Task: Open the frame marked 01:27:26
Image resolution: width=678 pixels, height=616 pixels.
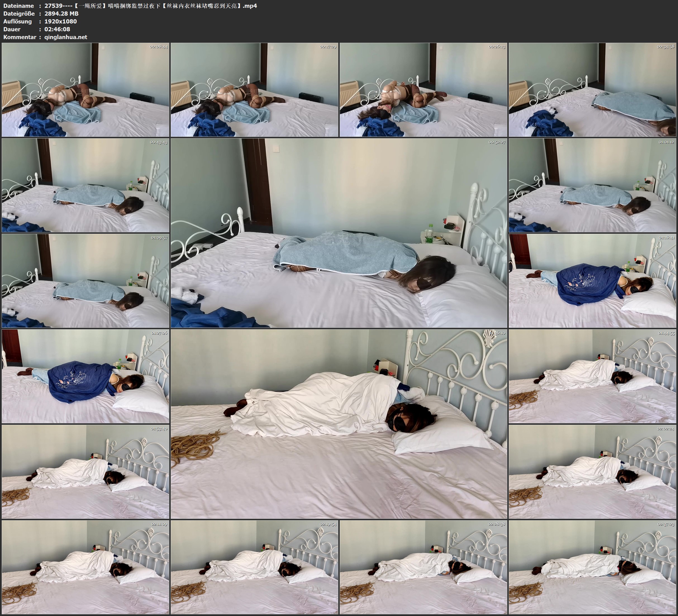Action: click(x=85, y=376)
